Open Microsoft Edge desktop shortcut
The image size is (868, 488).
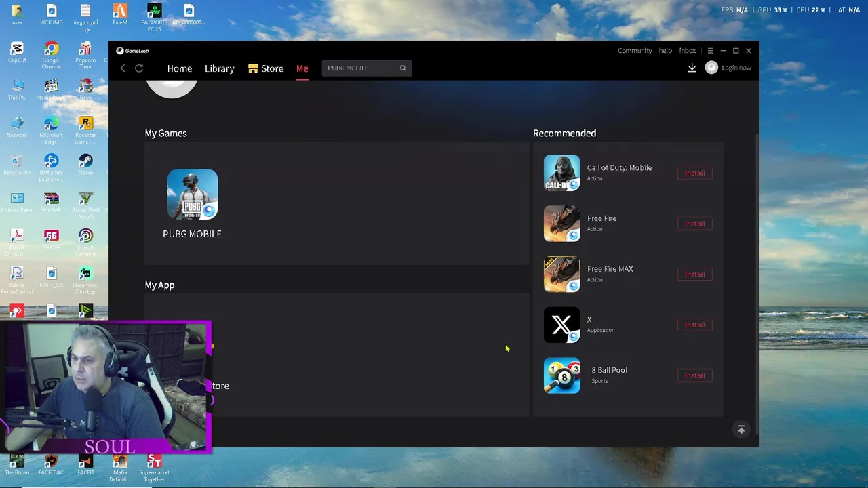pos(51,130)
